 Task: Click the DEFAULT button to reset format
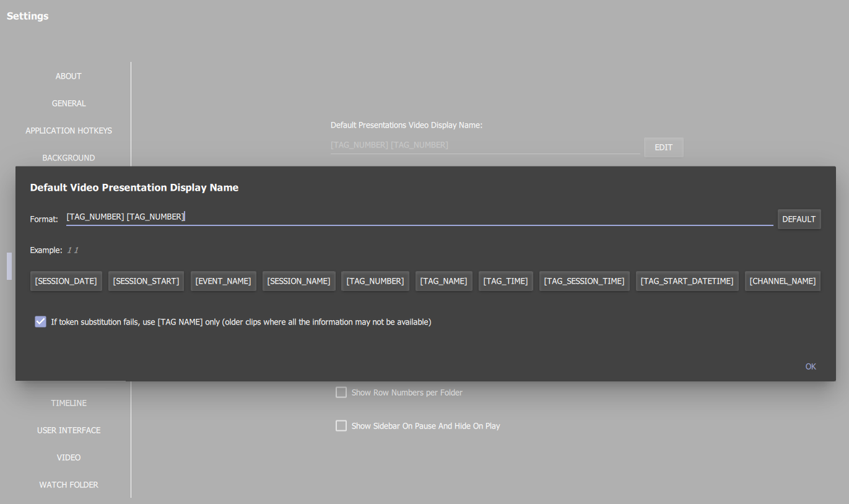point(799,219)
